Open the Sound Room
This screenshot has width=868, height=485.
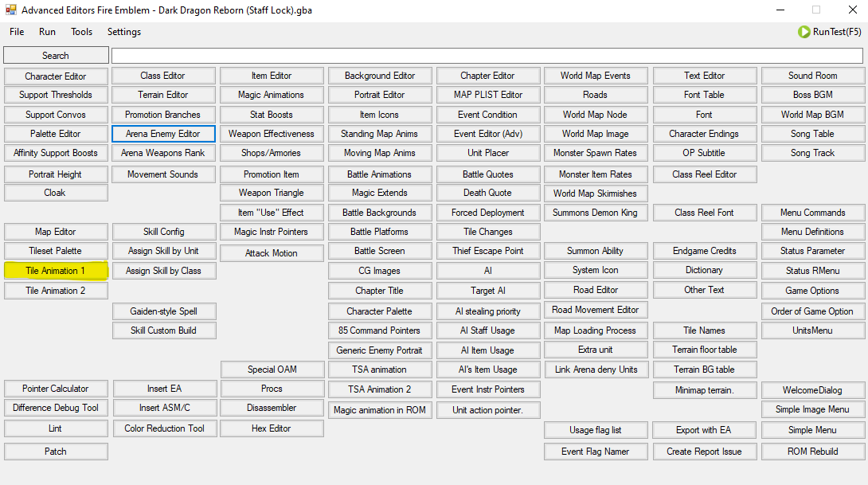[812, 76]
